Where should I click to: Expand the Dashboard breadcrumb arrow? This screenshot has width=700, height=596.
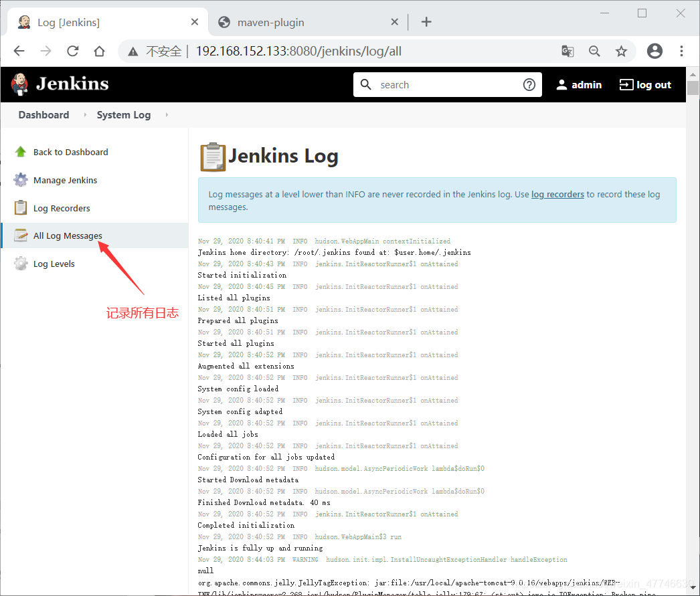(85, 114)
